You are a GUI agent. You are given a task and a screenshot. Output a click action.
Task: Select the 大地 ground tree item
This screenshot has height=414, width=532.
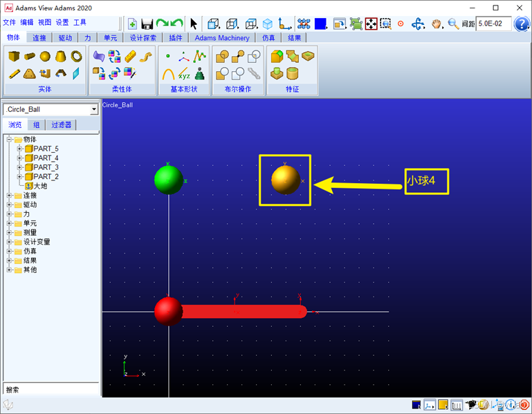pos(36,186)
